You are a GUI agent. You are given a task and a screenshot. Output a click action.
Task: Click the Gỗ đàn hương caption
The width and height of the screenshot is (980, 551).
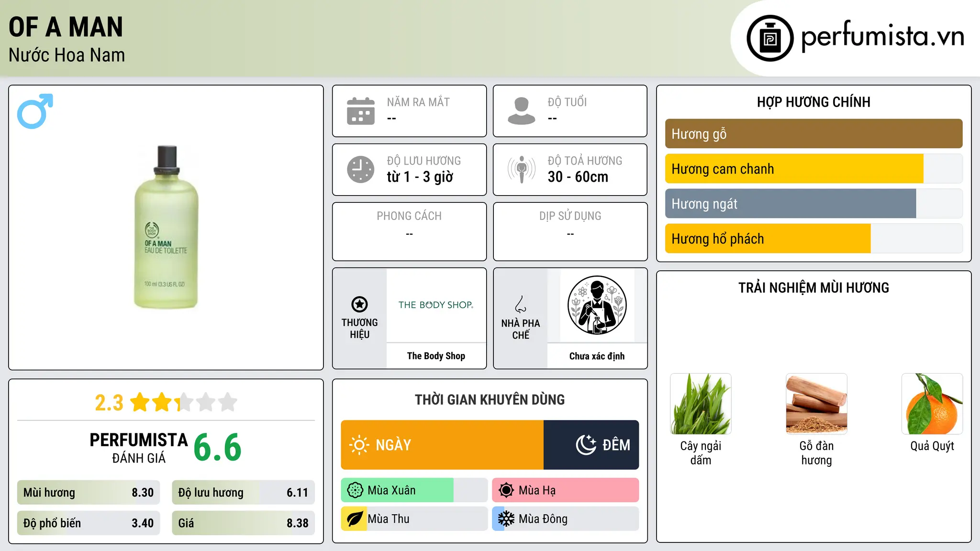pyautogui.click(x=816, y=452)
